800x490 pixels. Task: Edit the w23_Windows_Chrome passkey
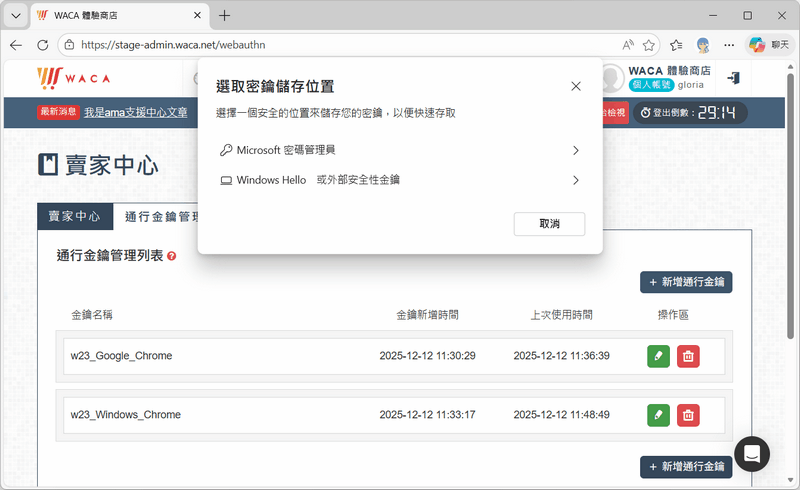click(658, 415)
